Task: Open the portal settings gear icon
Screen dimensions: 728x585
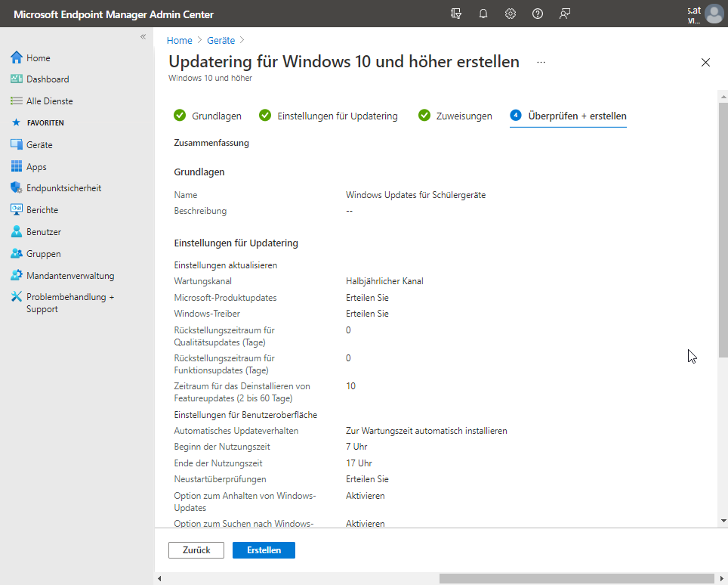Action: tap(511, 14)
